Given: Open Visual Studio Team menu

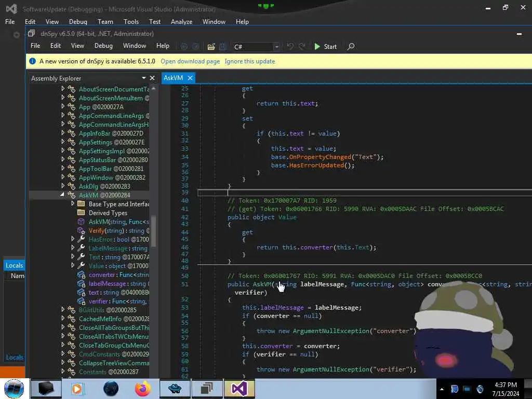Looking at the screenshot, I should tap(105, 22).
